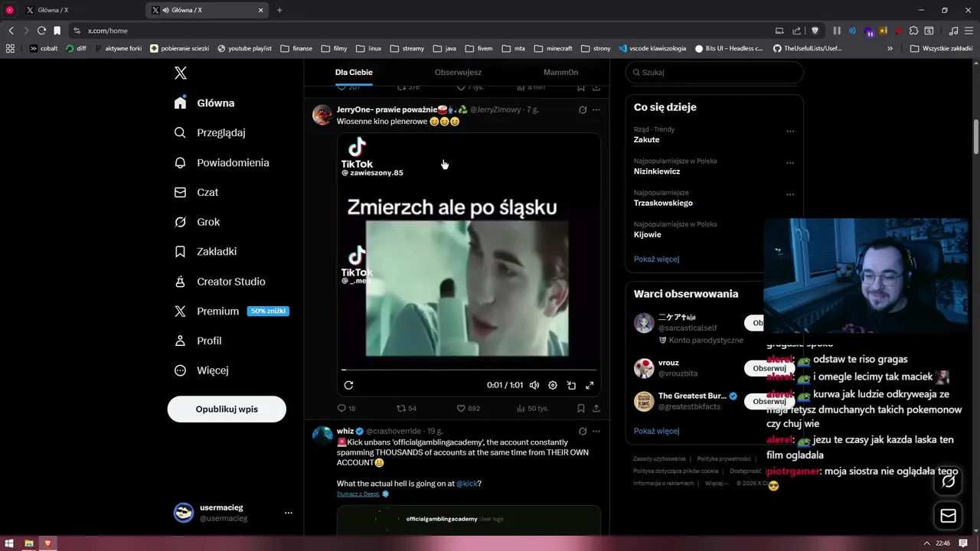The width and height of the screenshot is (980, 551).
Task: Switch to the Dla Ciebie tab
Action: point(354,72)
